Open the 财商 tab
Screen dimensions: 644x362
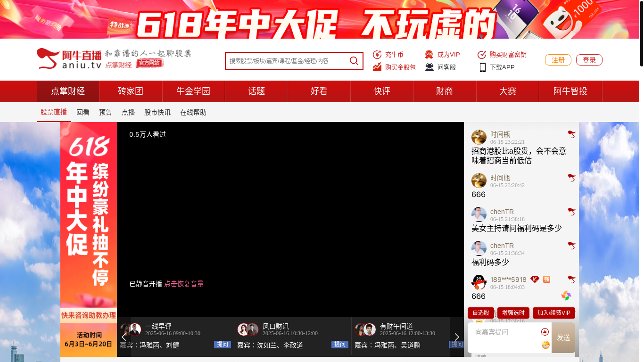(445, 91)
